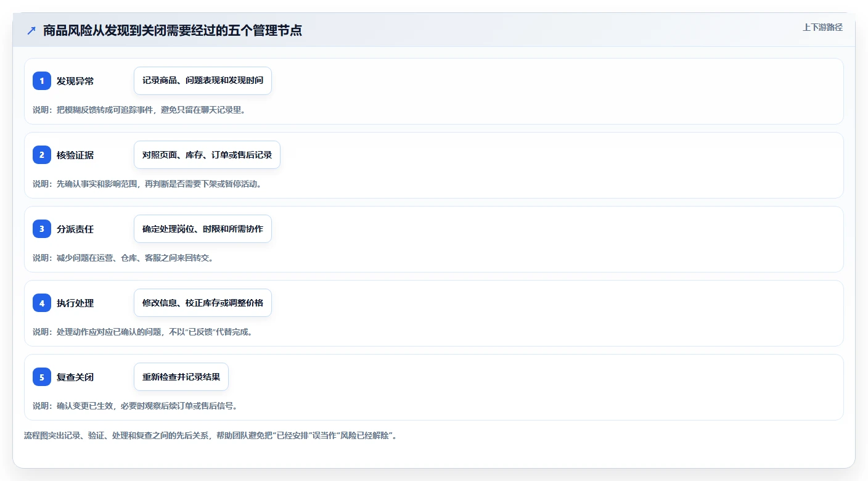Click the title 商品风险从发现到关闭需要经过的五个管理节点
Image resolution: width=868 pixels, height=481 pixels.
pyautogui.click(x=172, y=30)
